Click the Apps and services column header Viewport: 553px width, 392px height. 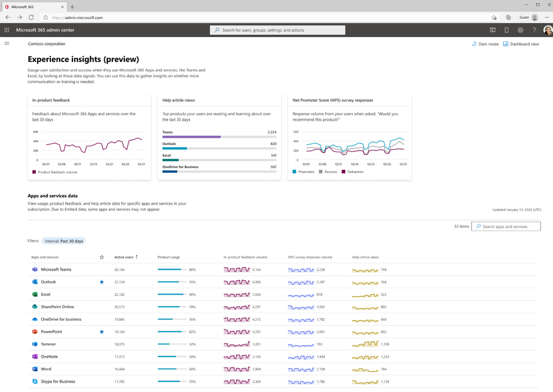point(45,257)
